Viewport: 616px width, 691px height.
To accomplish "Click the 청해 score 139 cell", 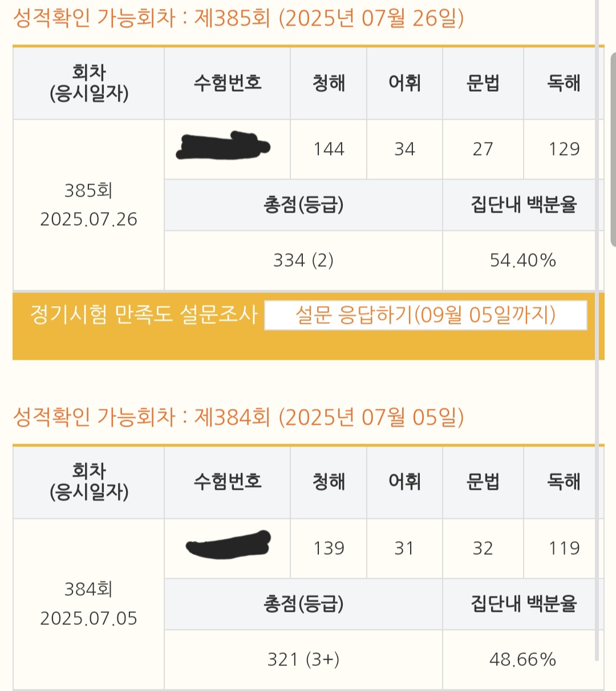I will (329, 548).
